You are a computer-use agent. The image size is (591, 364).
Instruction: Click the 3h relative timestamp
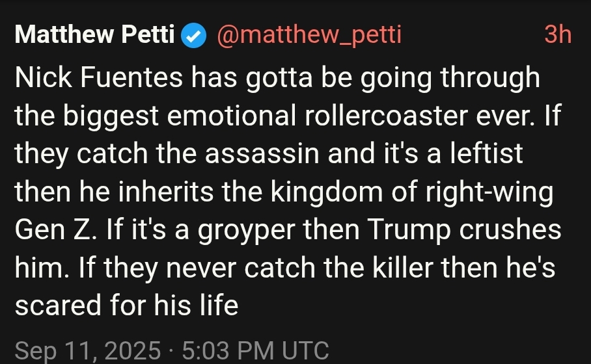(558, 34)
